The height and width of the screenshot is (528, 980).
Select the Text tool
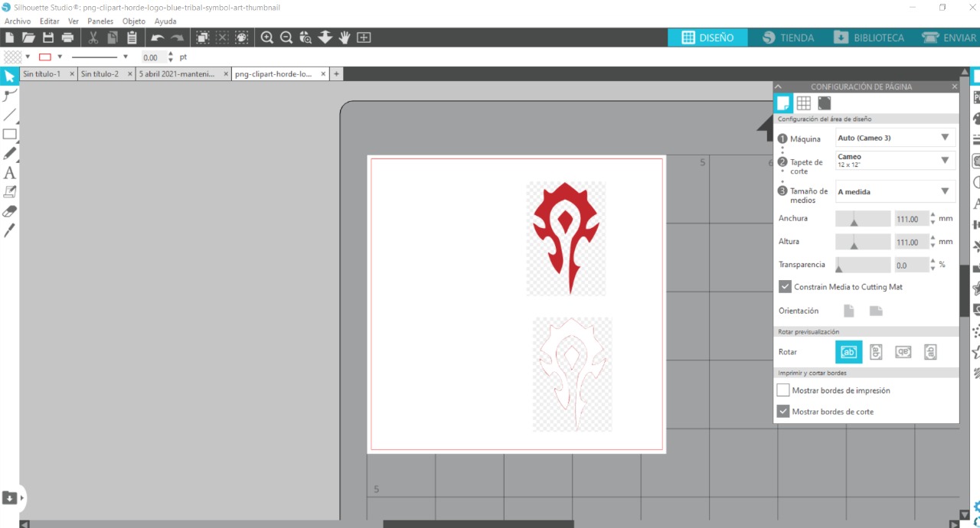pyautogui.click(x=9, y=173)
